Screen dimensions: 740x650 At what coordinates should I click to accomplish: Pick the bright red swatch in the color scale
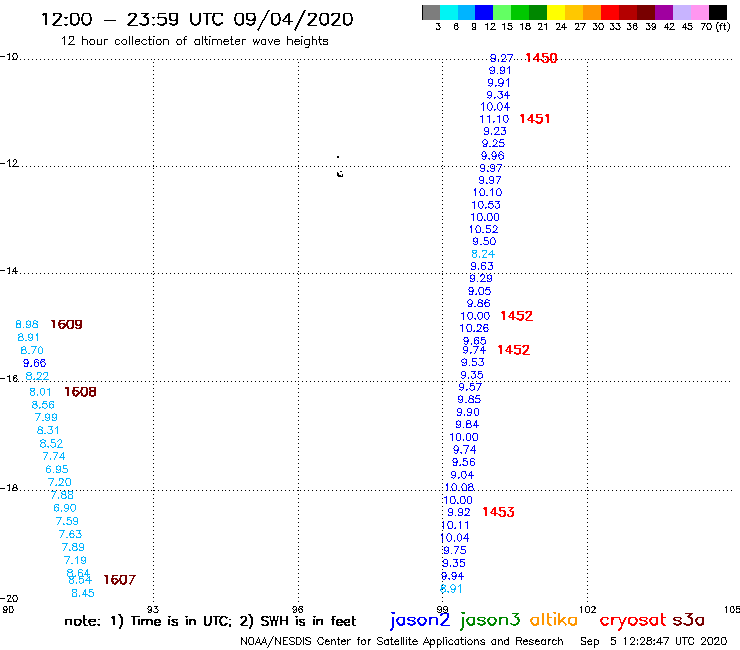pyautogui.click(x=610, y=12)
